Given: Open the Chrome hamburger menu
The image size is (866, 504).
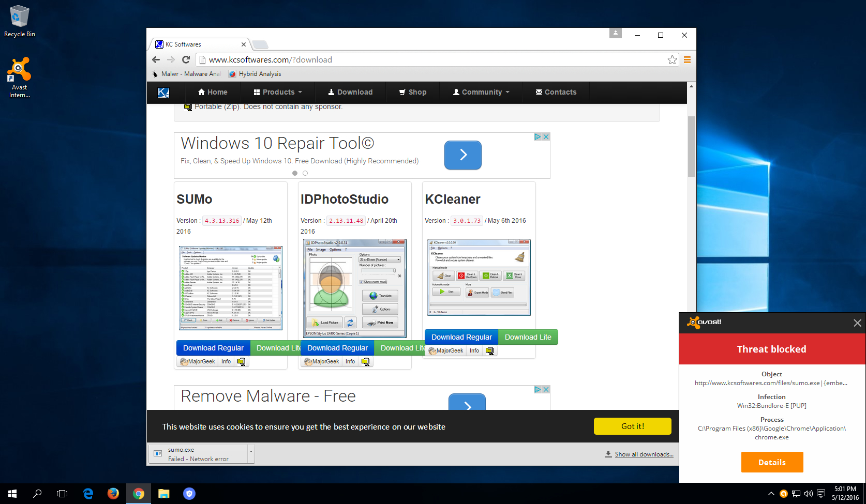Looking at the screenshot, I should click(687, 59).
